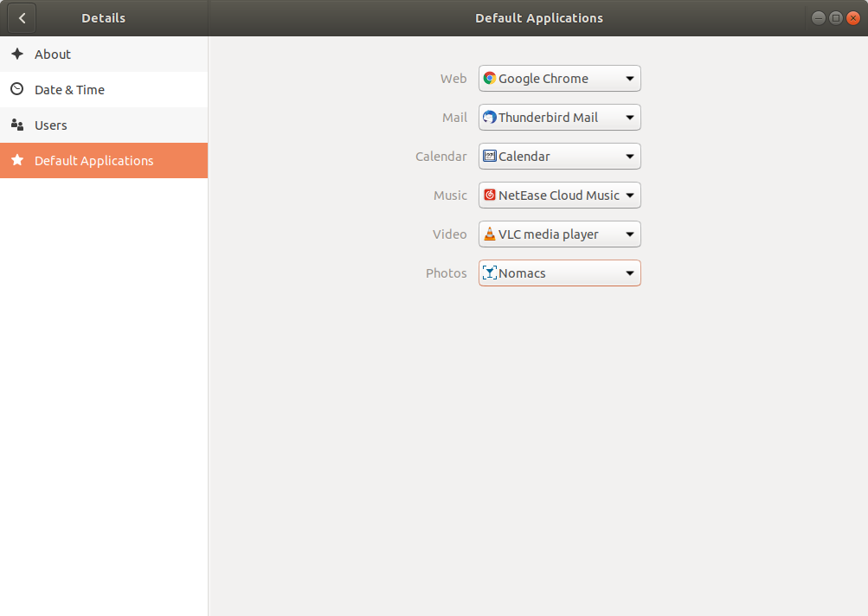Click the Nomacs text in dropdown
Screen dimensions: 868x616
pyautogui.click(x=522, y=273)
